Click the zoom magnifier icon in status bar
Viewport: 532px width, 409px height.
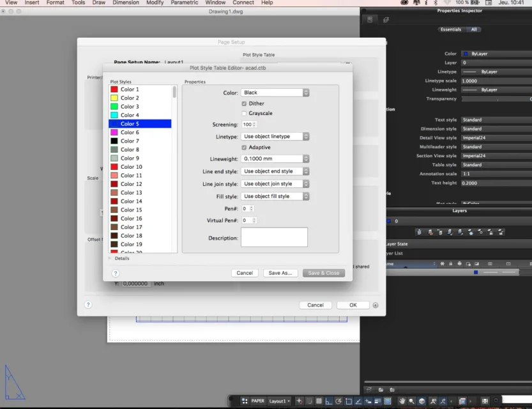tap(412, 401)
